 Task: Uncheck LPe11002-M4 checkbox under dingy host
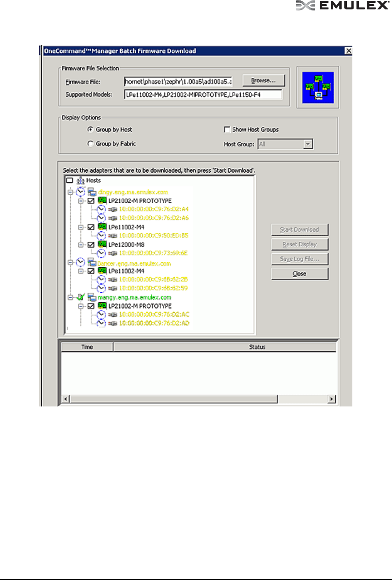point(91,227)
